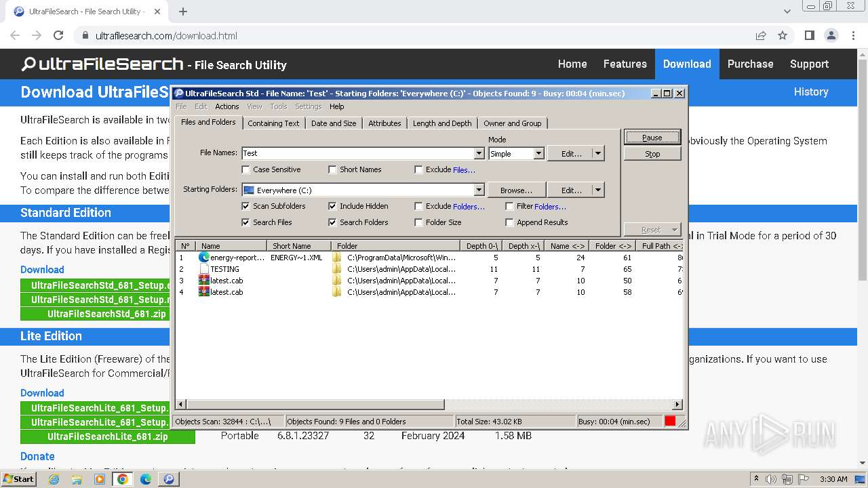Click the results list right scroll arrow
Screen dimensions: 868x488
pos(677,405)
